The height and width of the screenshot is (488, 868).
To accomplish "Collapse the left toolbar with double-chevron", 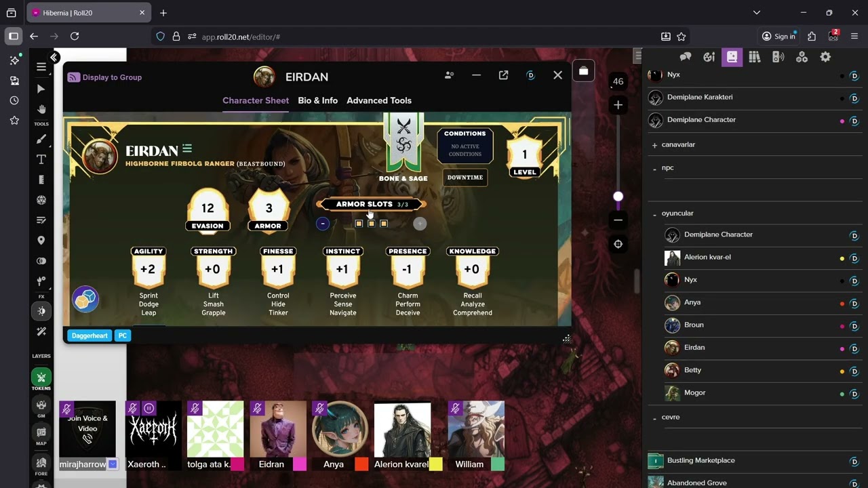I will click(54, 58).
